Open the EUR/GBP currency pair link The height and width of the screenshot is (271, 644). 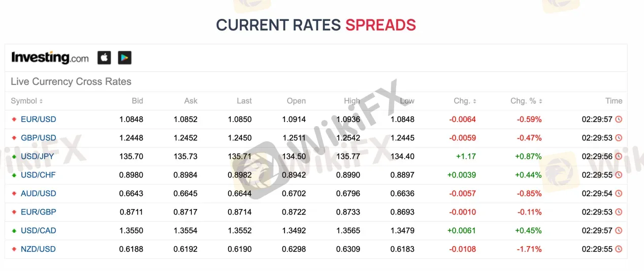tap(39, 212)
